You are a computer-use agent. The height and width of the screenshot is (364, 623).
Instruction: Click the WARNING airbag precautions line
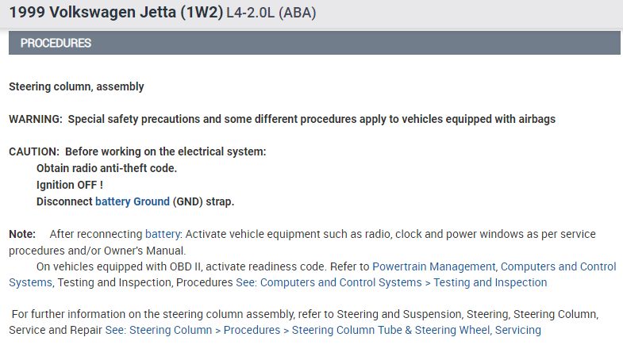click(282, 119)
